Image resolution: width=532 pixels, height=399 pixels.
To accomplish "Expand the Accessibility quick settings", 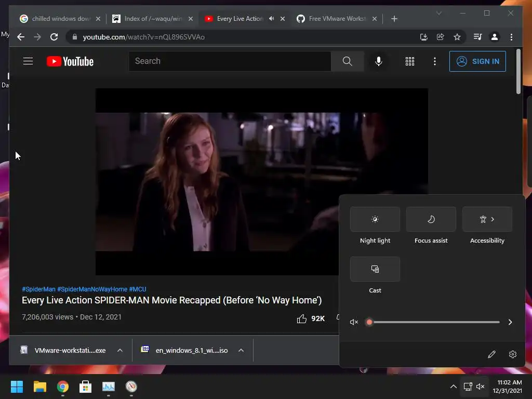I will pyautogui.click(x=487, y=219).
